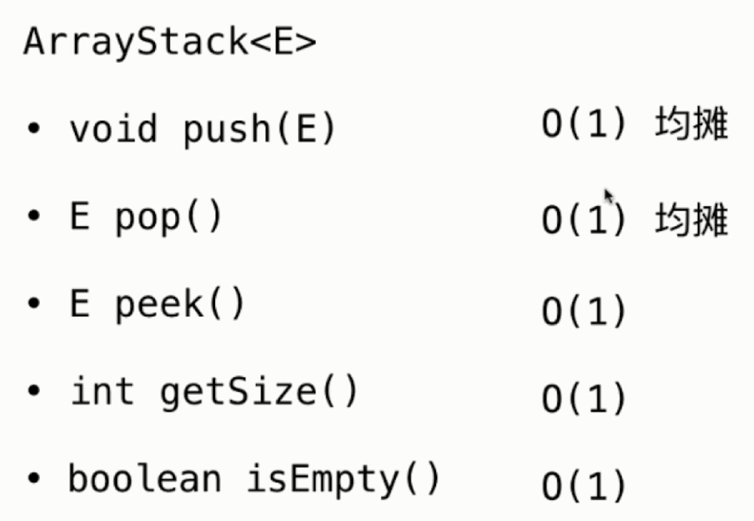Select O(1) complexity beside isEmpty()
Viewport: 754px width, 521px height.
[x=584, y=487]
